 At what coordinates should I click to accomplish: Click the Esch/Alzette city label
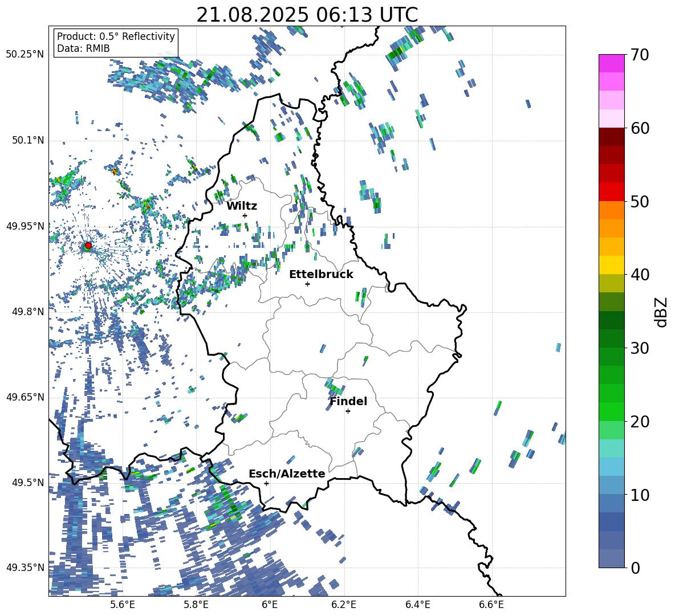[287, 474]
